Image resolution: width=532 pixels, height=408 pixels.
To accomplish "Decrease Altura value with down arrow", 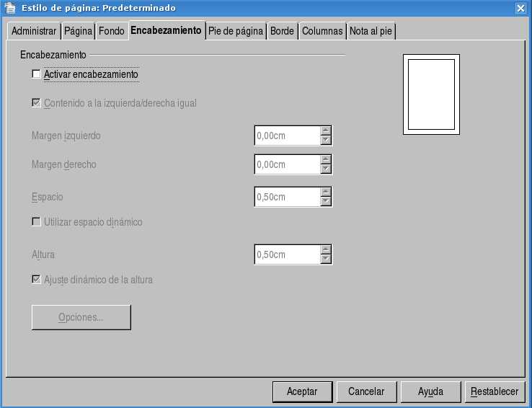I will click(326, 259).
